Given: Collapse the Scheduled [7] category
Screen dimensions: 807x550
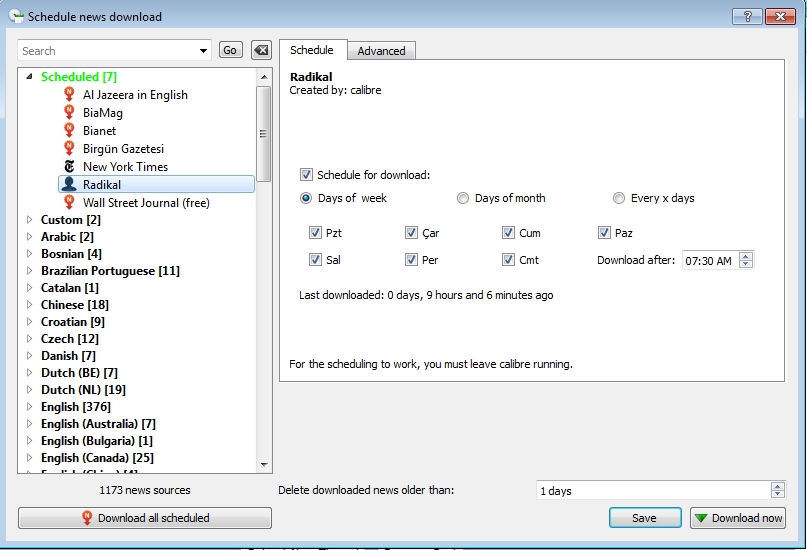Looking at the screenshot, I should pyautogui.click(x=29, y=76).
